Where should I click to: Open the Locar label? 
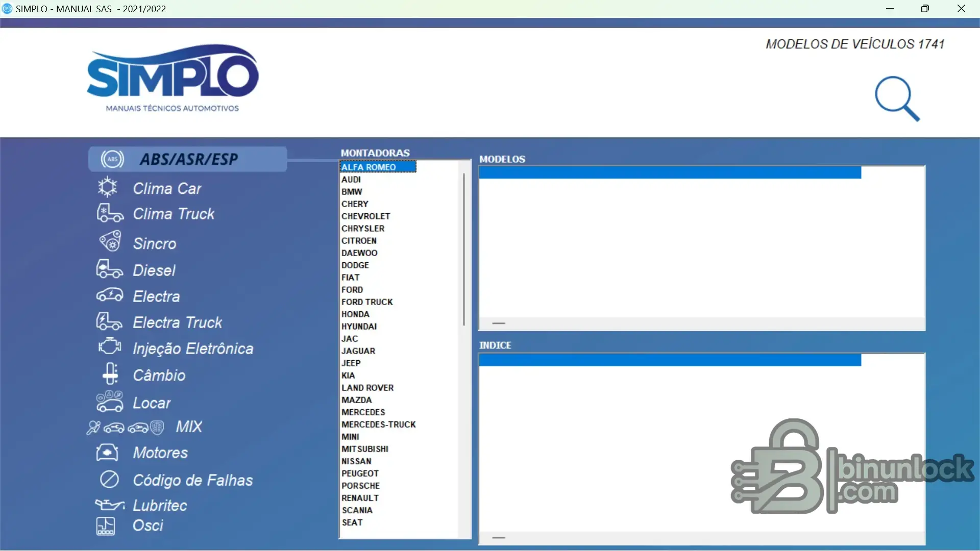152,403
